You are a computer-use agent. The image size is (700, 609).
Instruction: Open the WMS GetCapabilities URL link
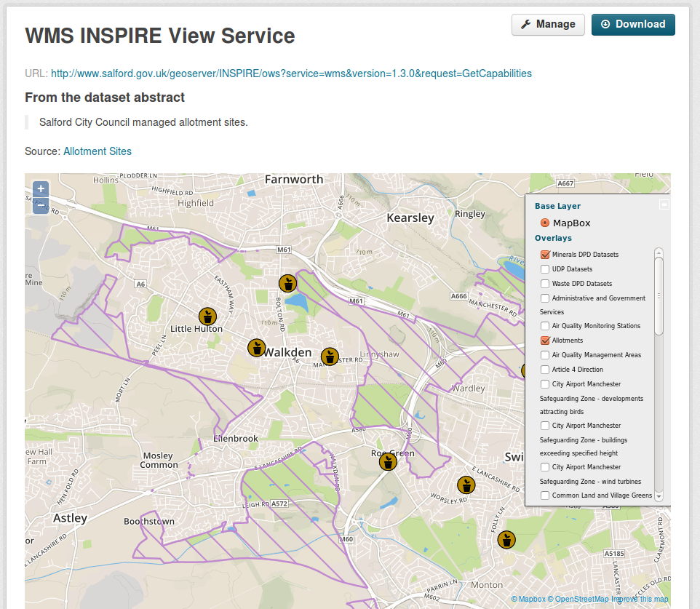[291, 73]
